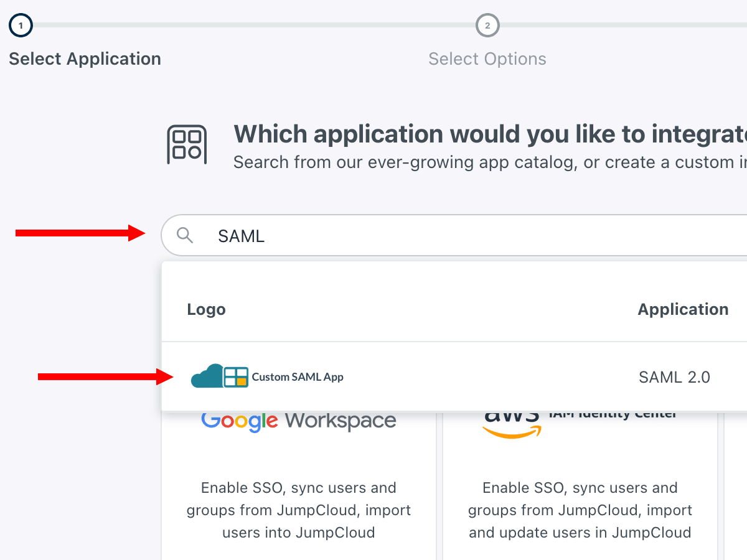Click the app catalog grid icon
Screen dimensions: 747x560
click(x=187, y=144)
